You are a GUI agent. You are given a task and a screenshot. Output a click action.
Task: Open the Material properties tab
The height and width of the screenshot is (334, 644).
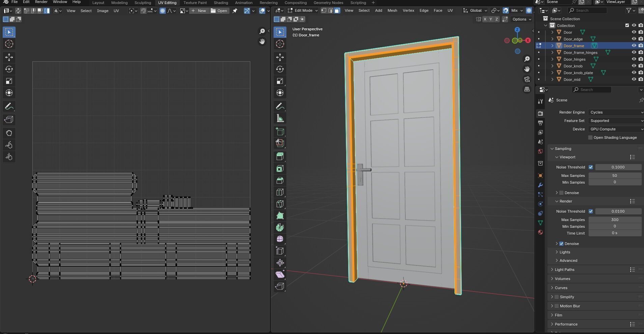(x=540, y=232)
